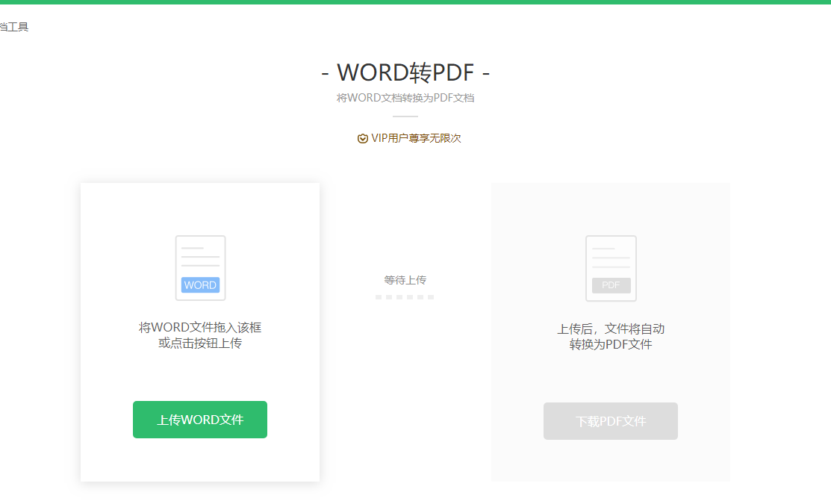Click the text 将WORD文件拖入该框 或点击按钮上传
Screen dimensions: 831x504
coord(200,335)
